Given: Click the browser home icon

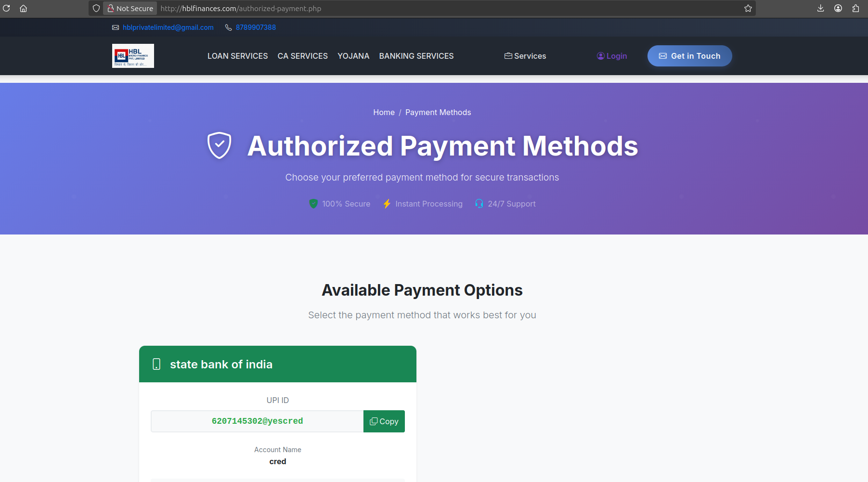Looking at the screenshot, I should point(23,8).
